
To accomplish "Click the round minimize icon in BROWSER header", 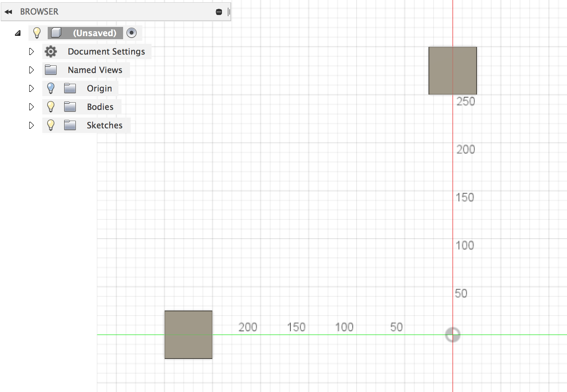I will click(219, 12).
